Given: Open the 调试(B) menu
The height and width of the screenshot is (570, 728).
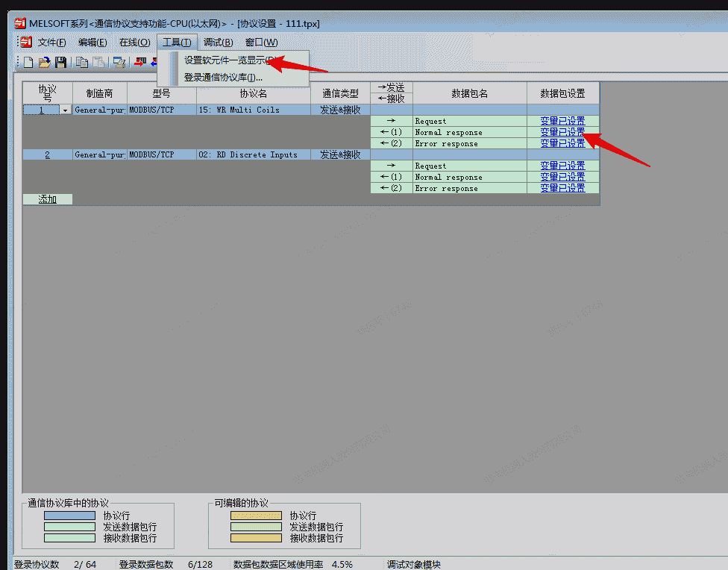Looking at the screenshot, I should pyautogui.click(x=218, y=43).
